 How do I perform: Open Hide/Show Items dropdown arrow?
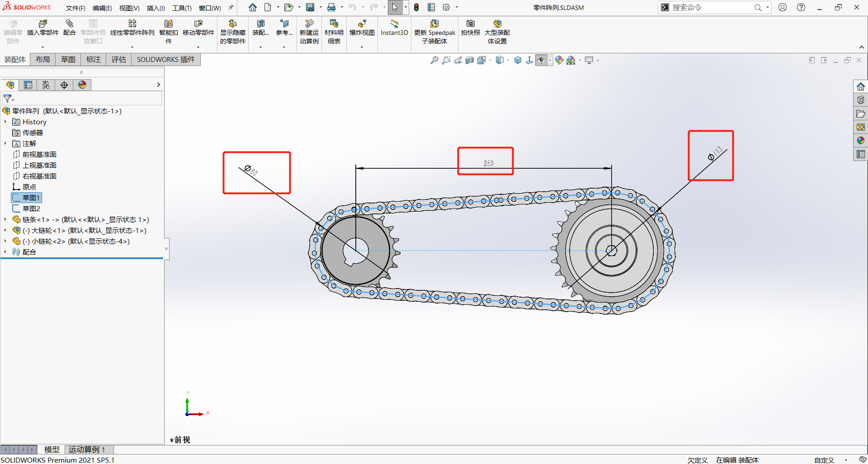coord(550,61)
